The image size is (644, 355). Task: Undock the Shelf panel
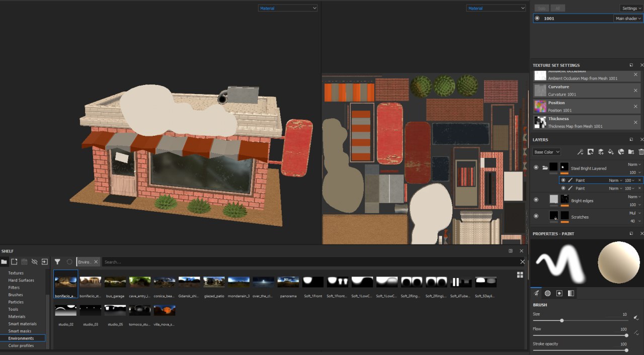pyautogui.click(x=511, y=251)
